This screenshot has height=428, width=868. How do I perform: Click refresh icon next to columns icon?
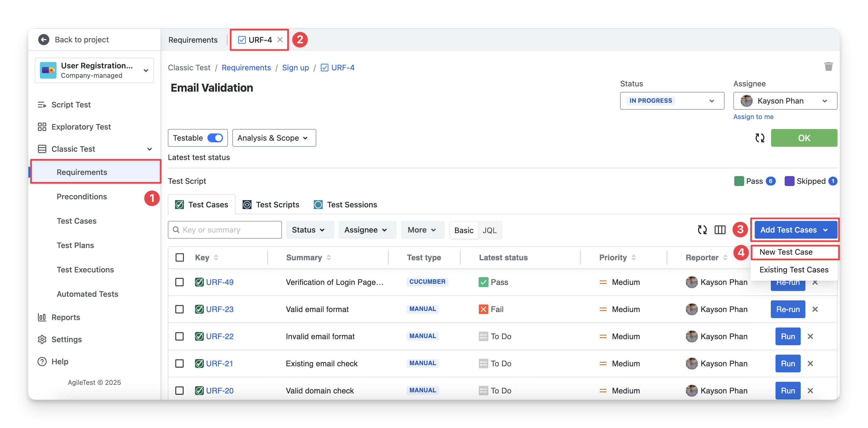click(x=702, y=230)
